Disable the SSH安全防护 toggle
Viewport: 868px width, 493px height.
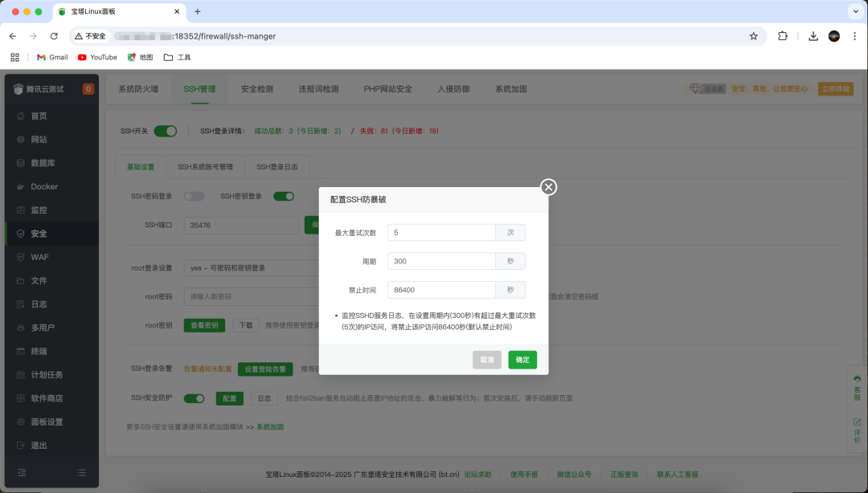193,397
